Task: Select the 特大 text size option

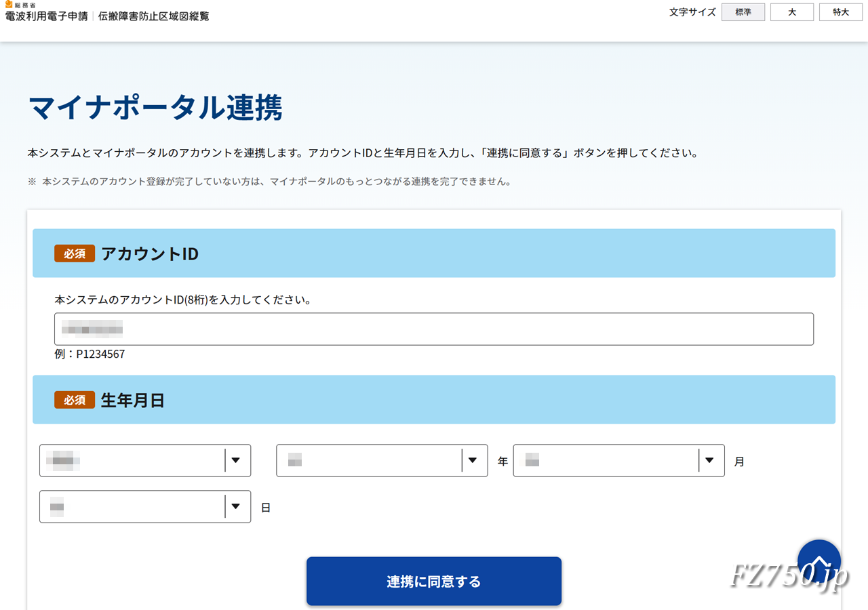Action: coord(841,12)
